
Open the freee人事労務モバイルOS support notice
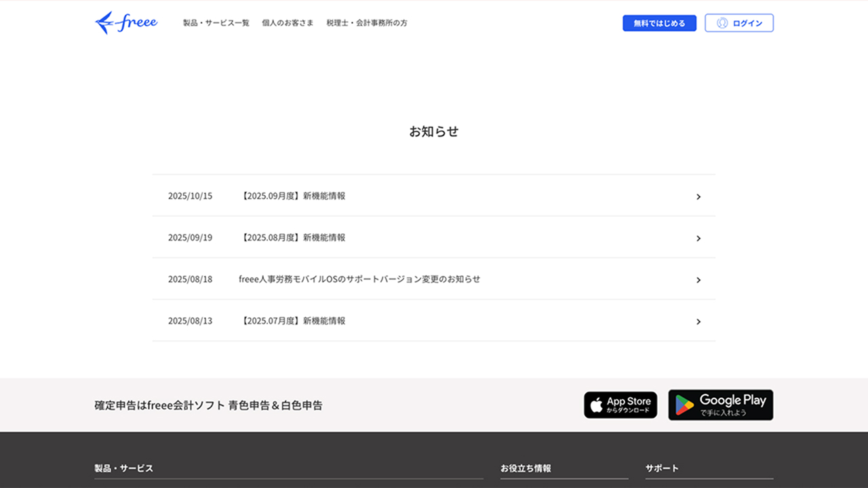pyautogui.click(x=358, y=279)
